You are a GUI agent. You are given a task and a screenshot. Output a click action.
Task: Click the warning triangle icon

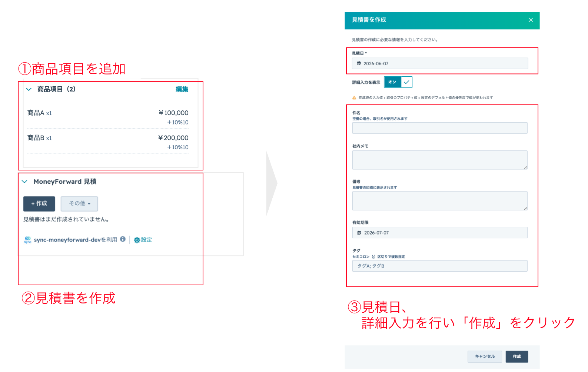[x=354, y=98]
